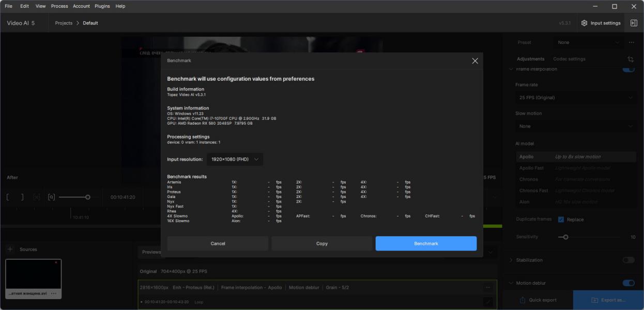Select the Aion AI model
Image resolution: width=644 pixels, height=310 pixels.
click(x=576, y=202)
